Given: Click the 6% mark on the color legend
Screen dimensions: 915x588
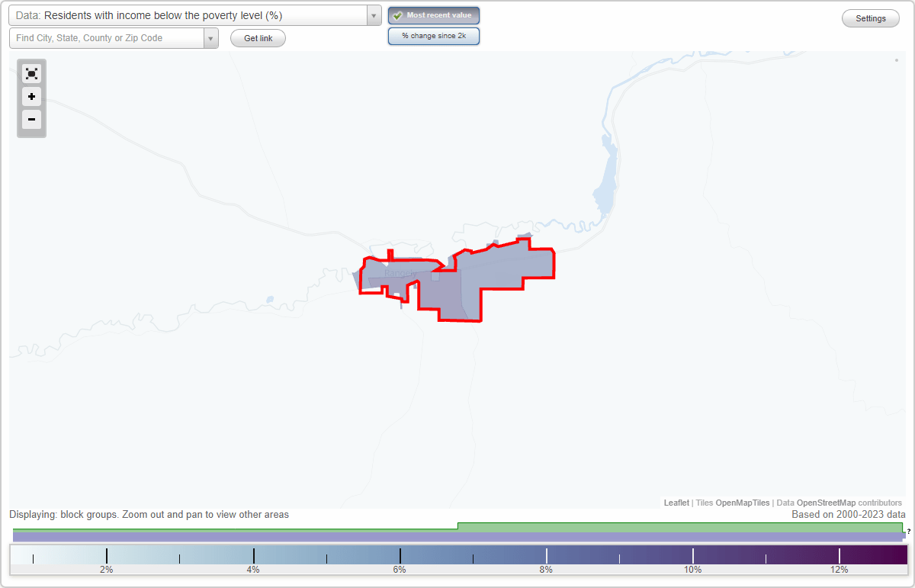Looking at the screenshot, I should tap(399, 555).
